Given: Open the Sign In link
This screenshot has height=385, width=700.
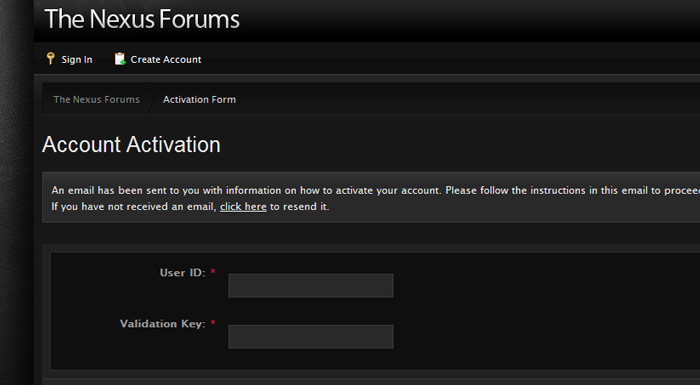Looking at the screenshot, I should [x=77, y=59].
